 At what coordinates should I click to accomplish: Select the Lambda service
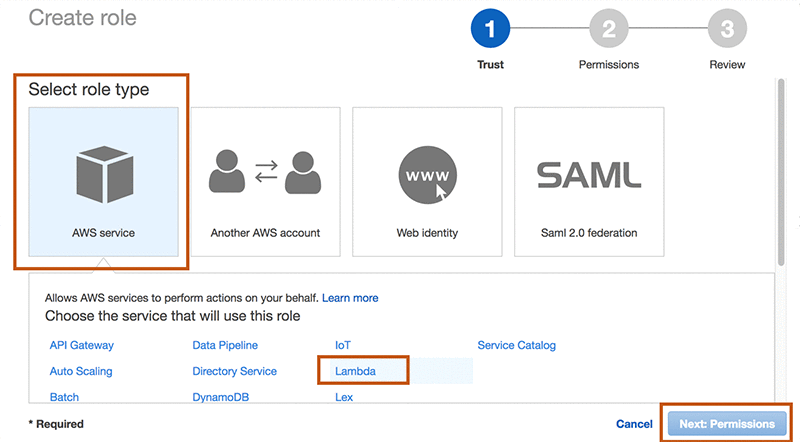[355, 371]
